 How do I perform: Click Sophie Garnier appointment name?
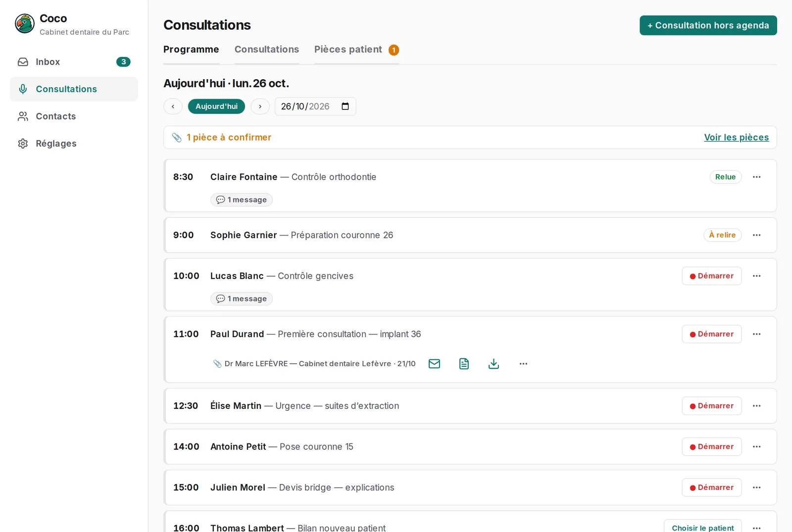tap(244, 235)
